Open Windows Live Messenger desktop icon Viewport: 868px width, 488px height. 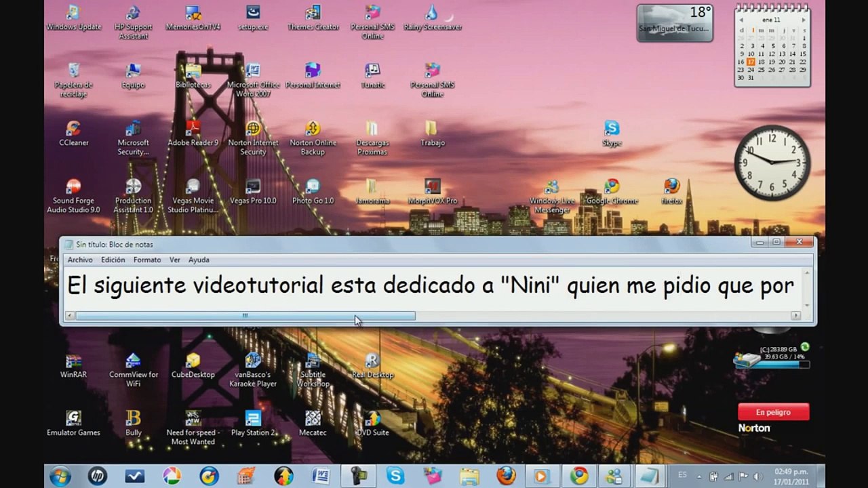[552, 197]
